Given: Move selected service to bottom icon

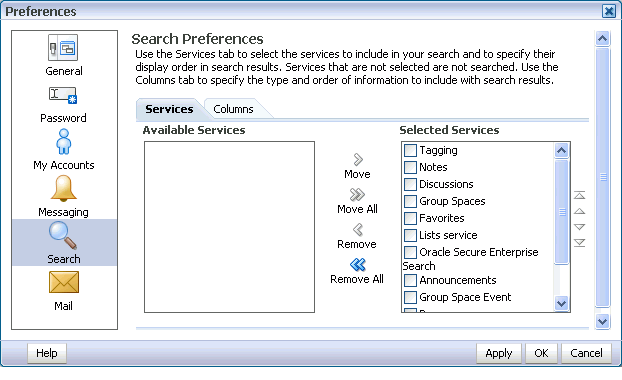Looking at the screenshot, I should [x=580, y=243].
